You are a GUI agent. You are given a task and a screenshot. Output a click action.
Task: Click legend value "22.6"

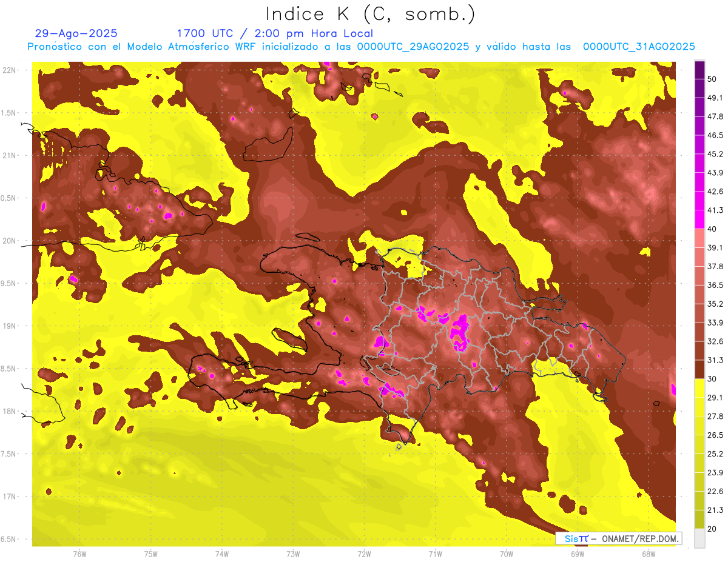coord(715,491)
